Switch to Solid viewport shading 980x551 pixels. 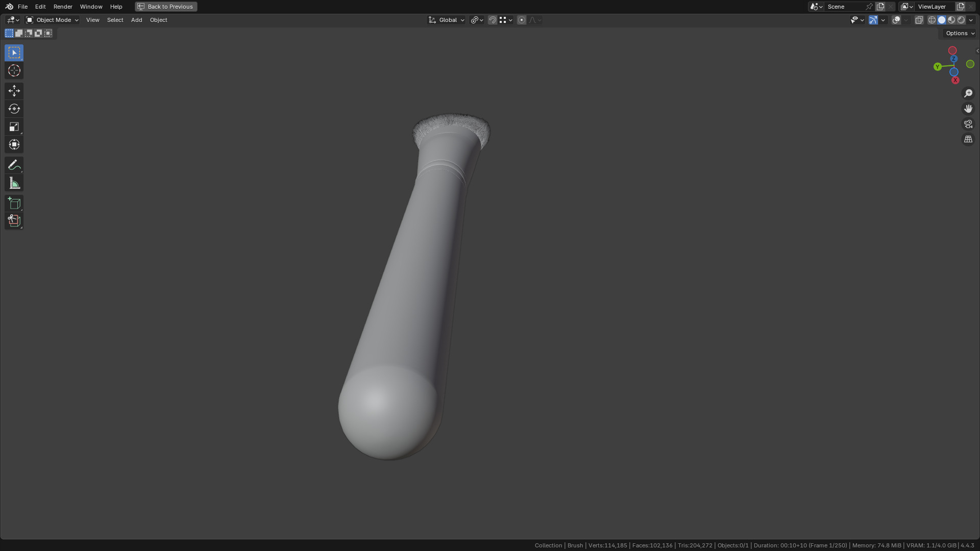click(942, 20)
